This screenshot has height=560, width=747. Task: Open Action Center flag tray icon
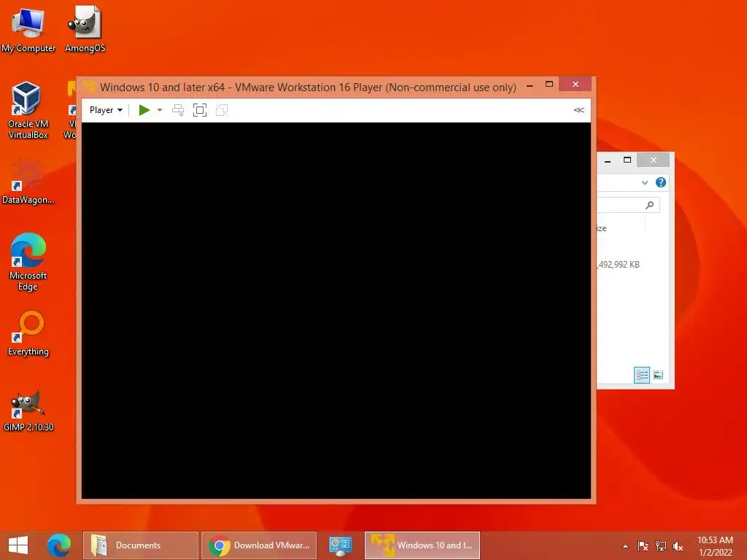coord(643,546)
